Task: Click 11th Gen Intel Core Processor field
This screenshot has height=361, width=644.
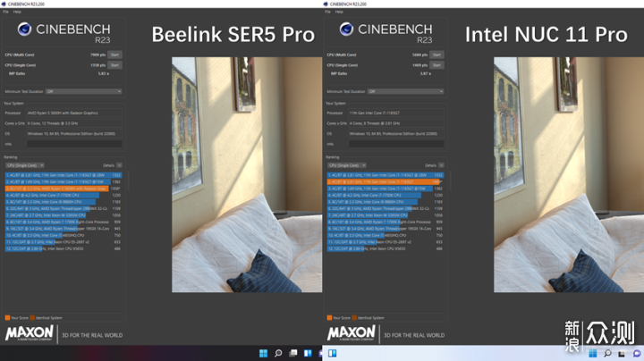Action: pyautogui.click(x=396, y=113)
